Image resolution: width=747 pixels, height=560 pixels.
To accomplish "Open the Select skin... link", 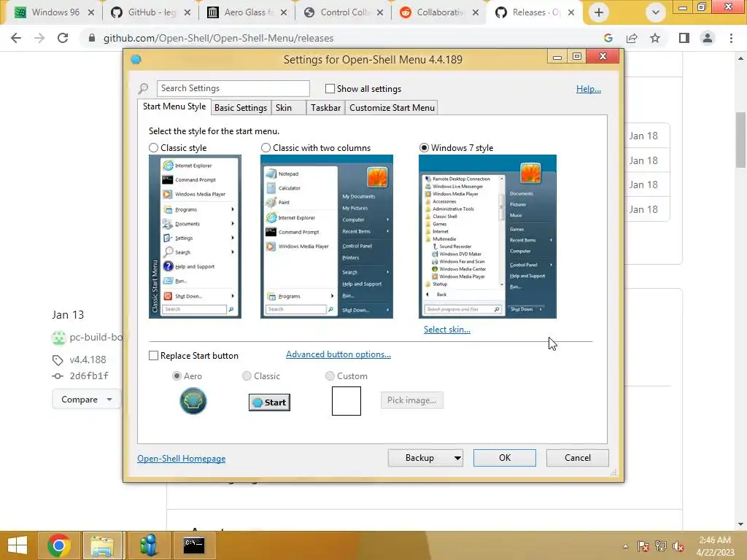I will pyautogui.click(x=447, y=330).
